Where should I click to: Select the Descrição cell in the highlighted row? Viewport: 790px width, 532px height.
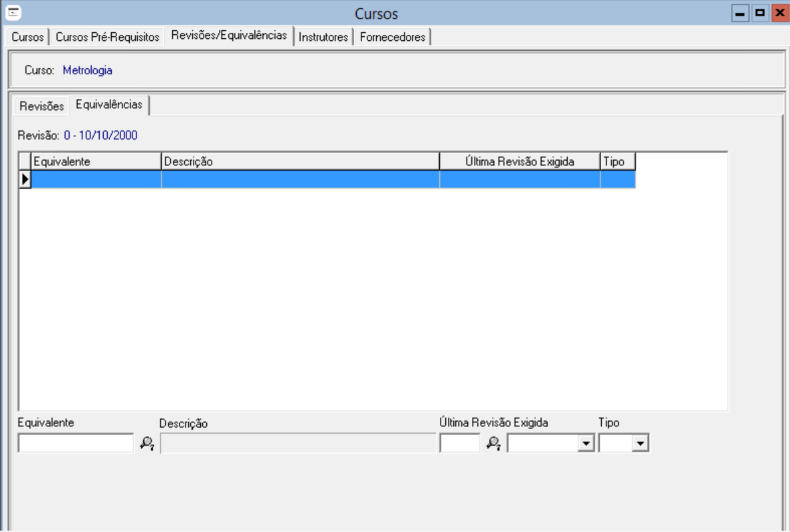[x=300, y=179]
